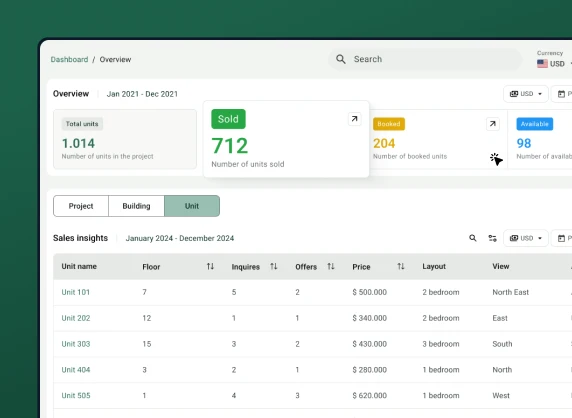Switch to the Project tab

(x=81, y=206)
